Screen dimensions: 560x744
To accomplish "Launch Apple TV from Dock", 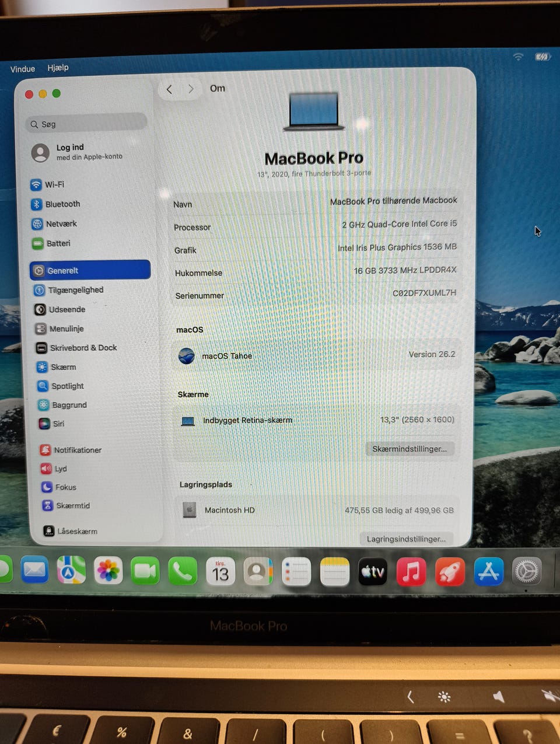I will (x=372, y=572).
